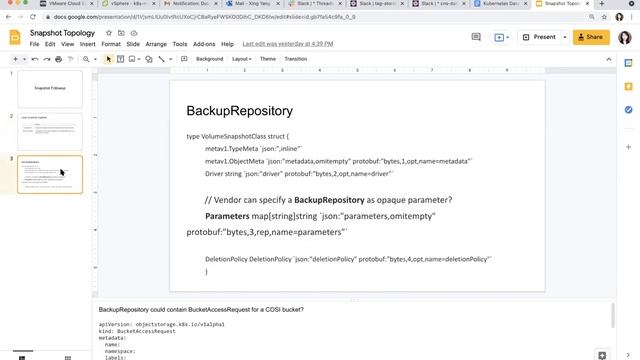Select slide 3 thumbnail BackupRepository

pos(50,174)
